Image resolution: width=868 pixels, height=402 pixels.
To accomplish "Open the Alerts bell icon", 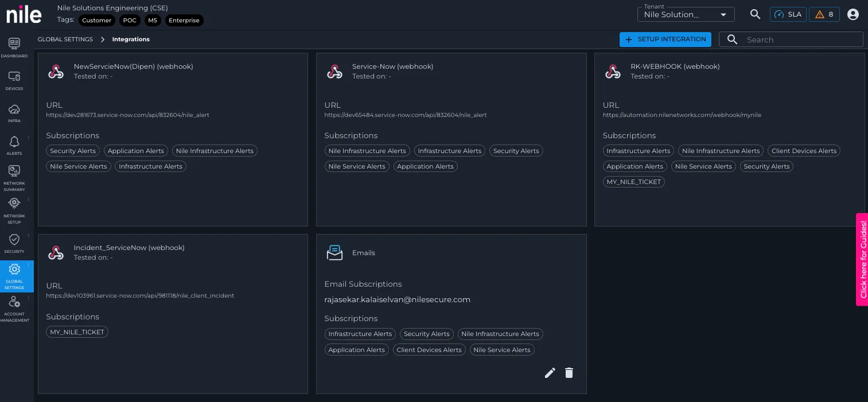I will click(x=14, y=142).
